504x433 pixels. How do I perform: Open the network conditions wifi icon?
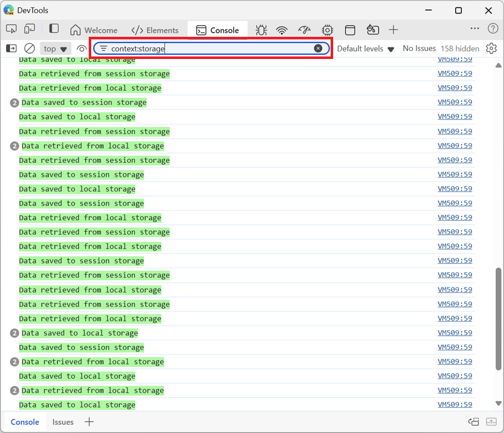282,30
